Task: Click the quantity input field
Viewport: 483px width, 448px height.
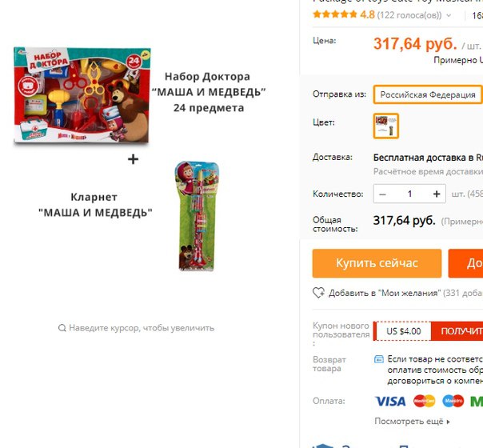Action: pyautogui.click(x=409, y=194)
